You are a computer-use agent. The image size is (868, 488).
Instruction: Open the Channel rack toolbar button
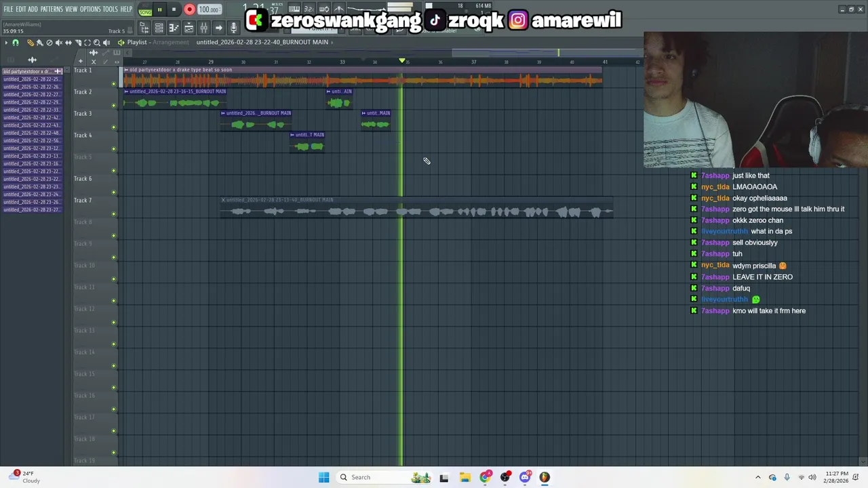click(159, 28)
